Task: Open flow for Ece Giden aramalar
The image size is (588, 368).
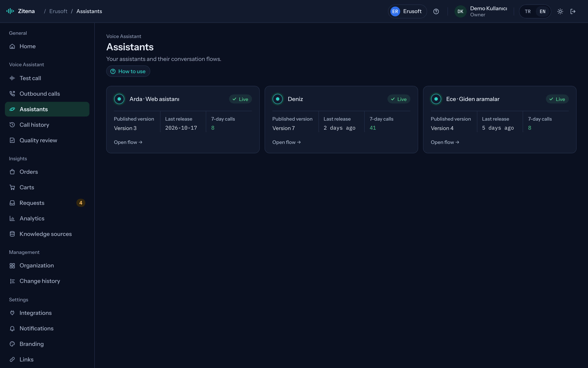Action: [x=445, y=142]
